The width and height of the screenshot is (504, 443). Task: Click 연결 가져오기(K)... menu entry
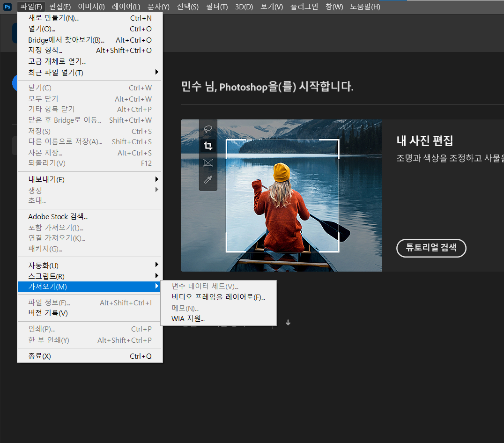click(90, 238)
